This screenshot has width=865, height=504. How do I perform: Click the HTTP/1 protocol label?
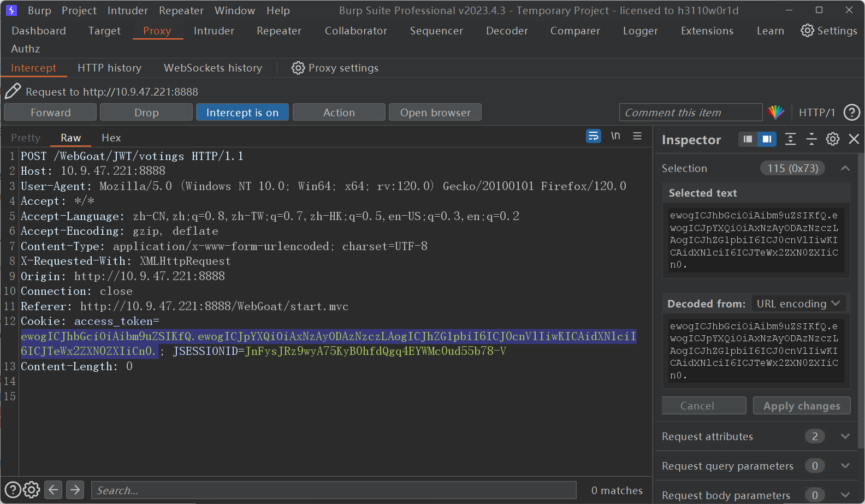817,112
